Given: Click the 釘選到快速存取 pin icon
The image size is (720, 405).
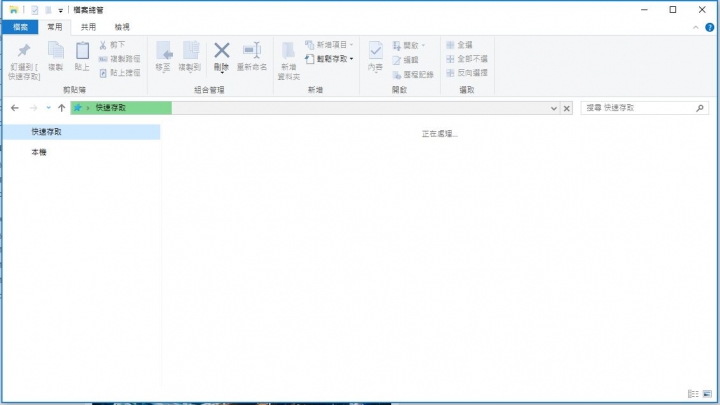Looking at the screenshot, I should pyautogui.click(x=23, y=51).
